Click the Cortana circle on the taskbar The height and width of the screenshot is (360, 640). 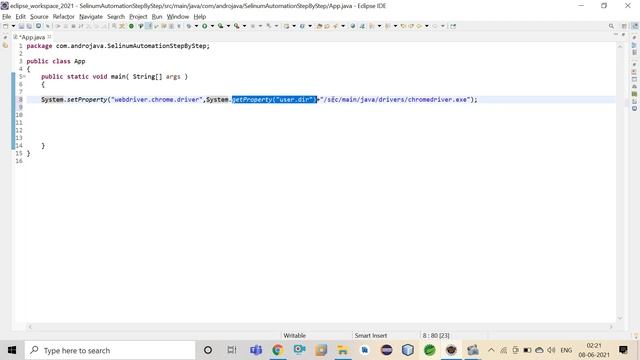(x=208, y=350)
